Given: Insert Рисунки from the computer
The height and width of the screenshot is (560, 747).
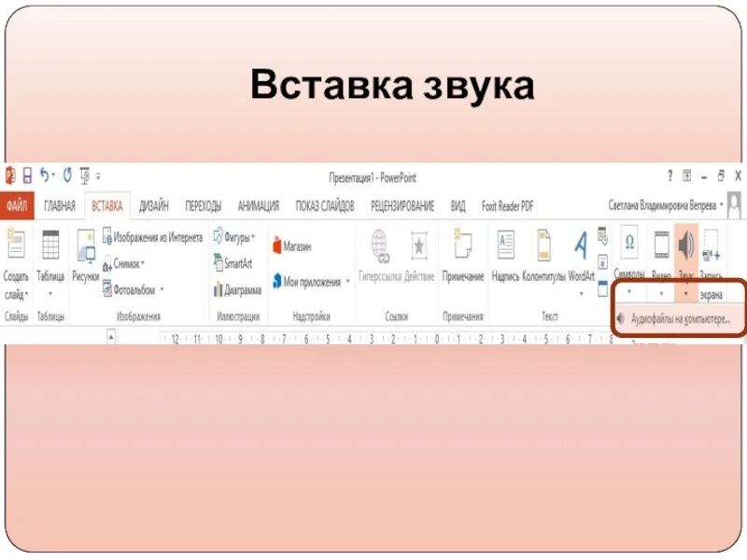Looking at the screenshot, I should pyautogui.click(x=86, y=255).
